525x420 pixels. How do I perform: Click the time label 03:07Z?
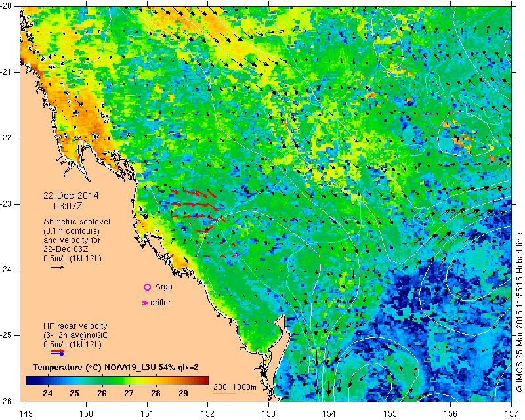[68, 206]
